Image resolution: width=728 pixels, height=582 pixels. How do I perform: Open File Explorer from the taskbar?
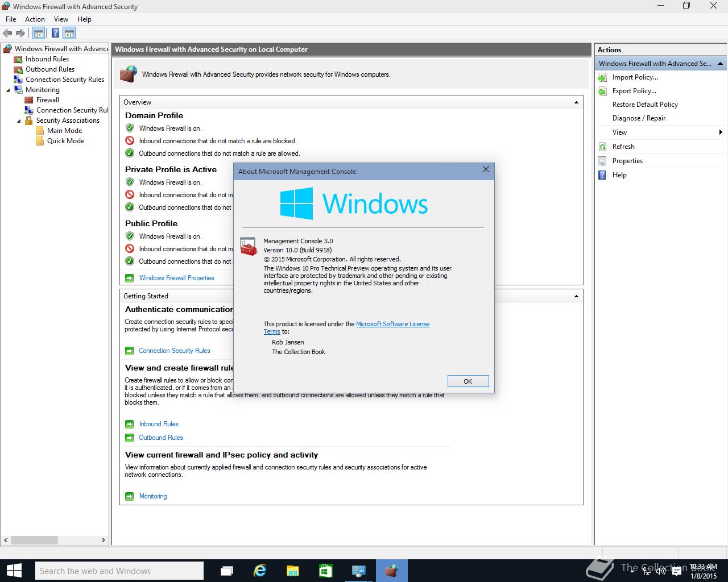click(x=292, y=571)
